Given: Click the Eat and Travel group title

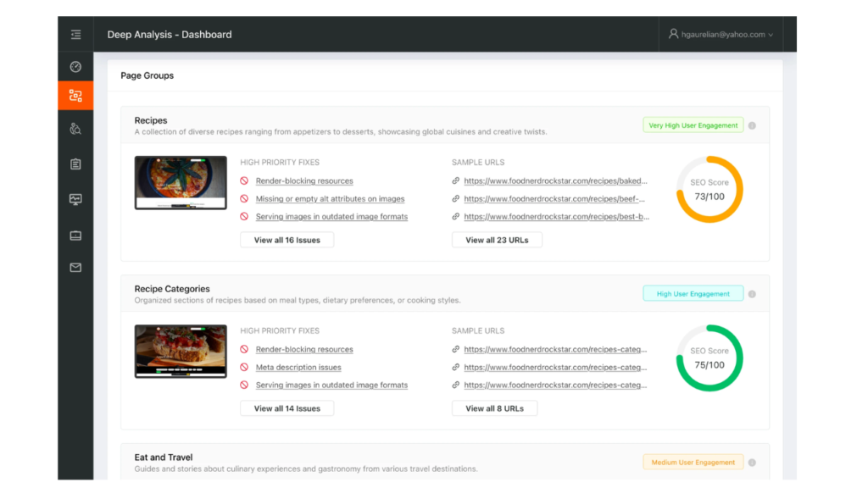Looking at the screenshot, I should coord(164,457).
